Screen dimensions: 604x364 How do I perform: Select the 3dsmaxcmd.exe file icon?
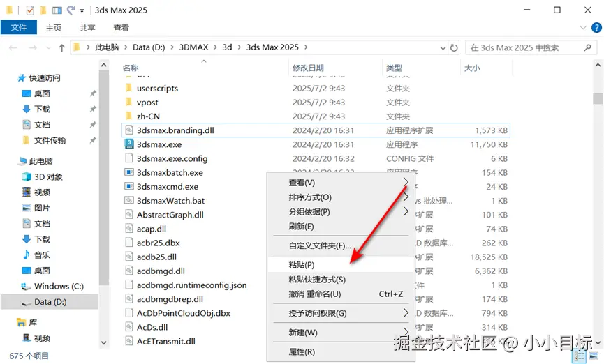(129, 187)
